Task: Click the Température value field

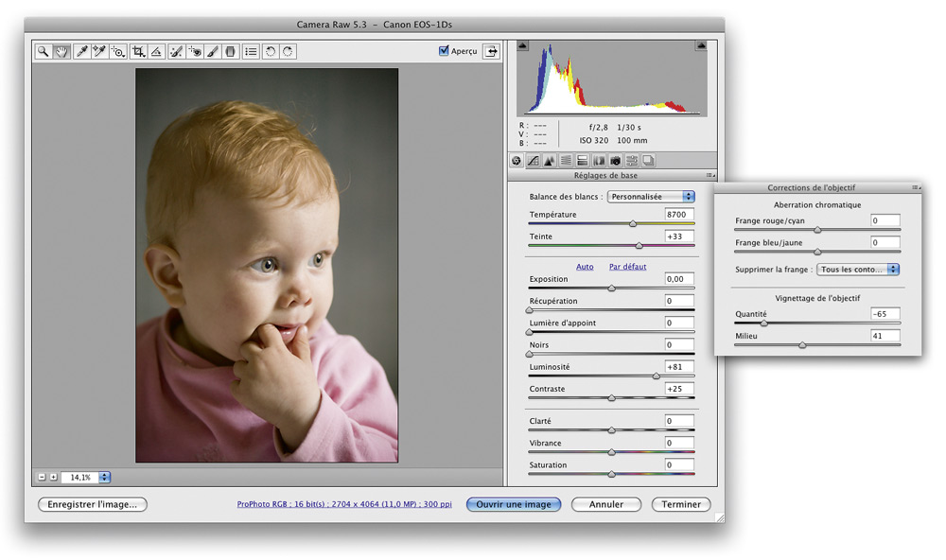Action: tap(679, 214)
